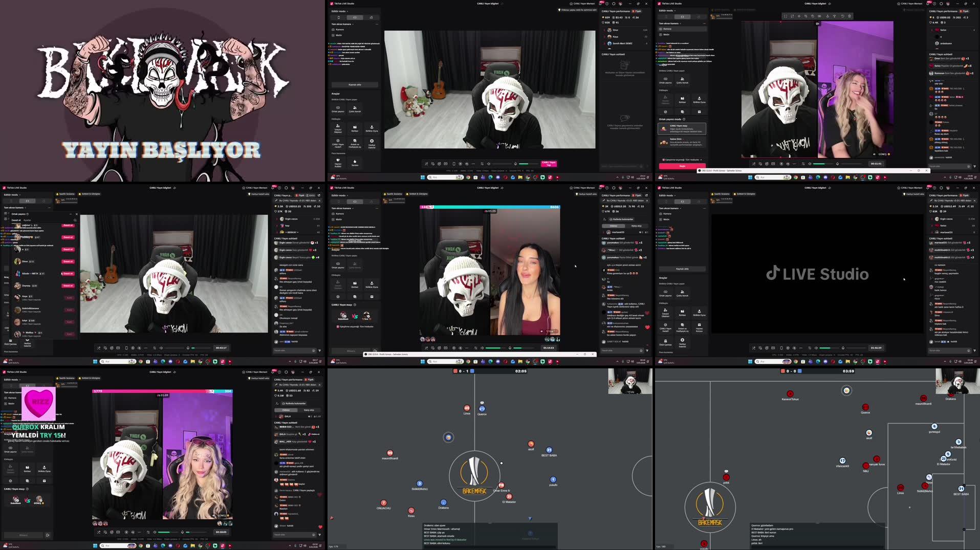Open the three-dot menu beside Tam ekran kamera

377,24
